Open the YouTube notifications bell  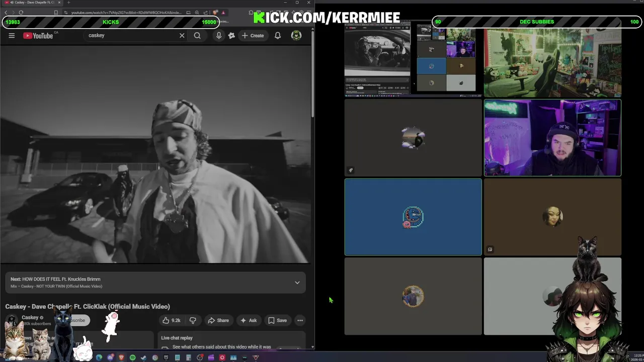[x=278, y=36]
